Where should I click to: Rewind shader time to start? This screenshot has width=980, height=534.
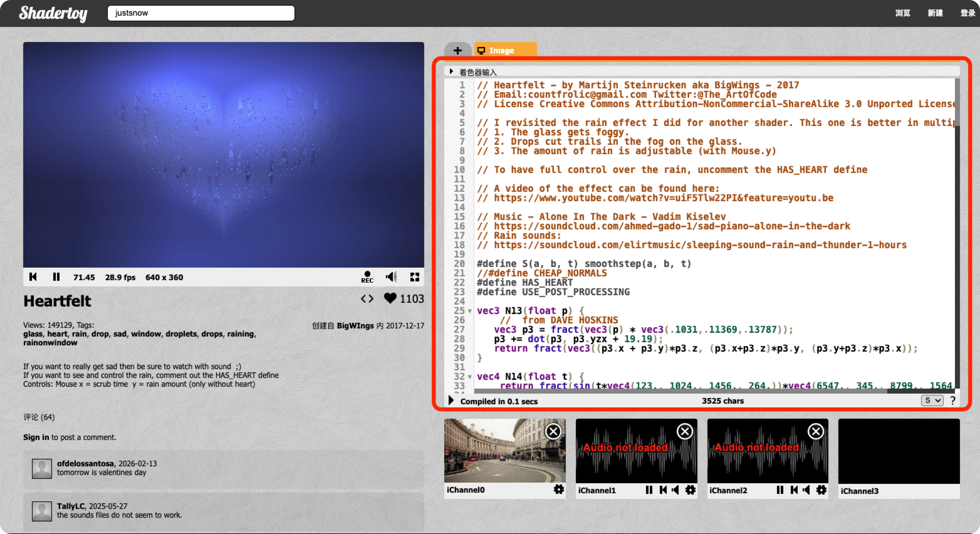click(33, 277)
